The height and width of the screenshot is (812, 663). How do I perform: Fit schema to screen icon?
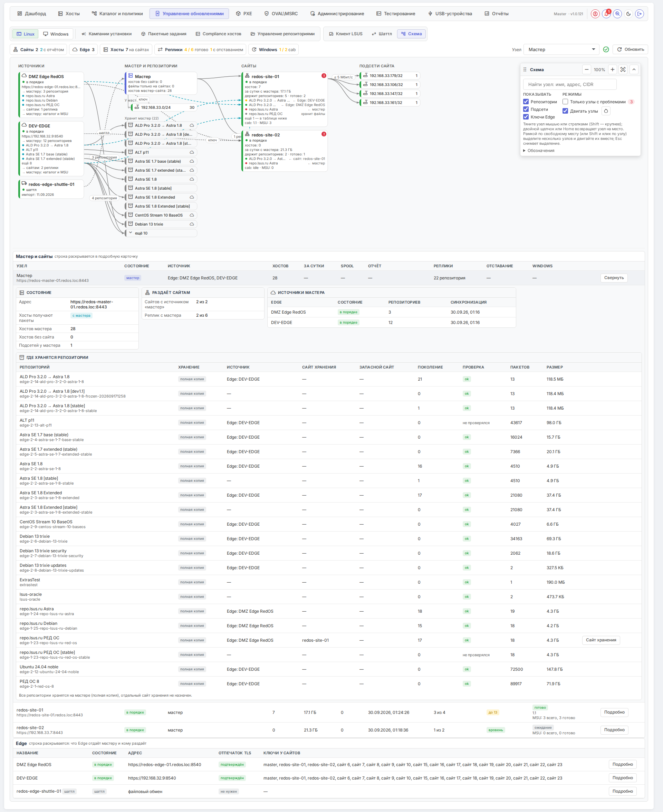pos(623,69)
